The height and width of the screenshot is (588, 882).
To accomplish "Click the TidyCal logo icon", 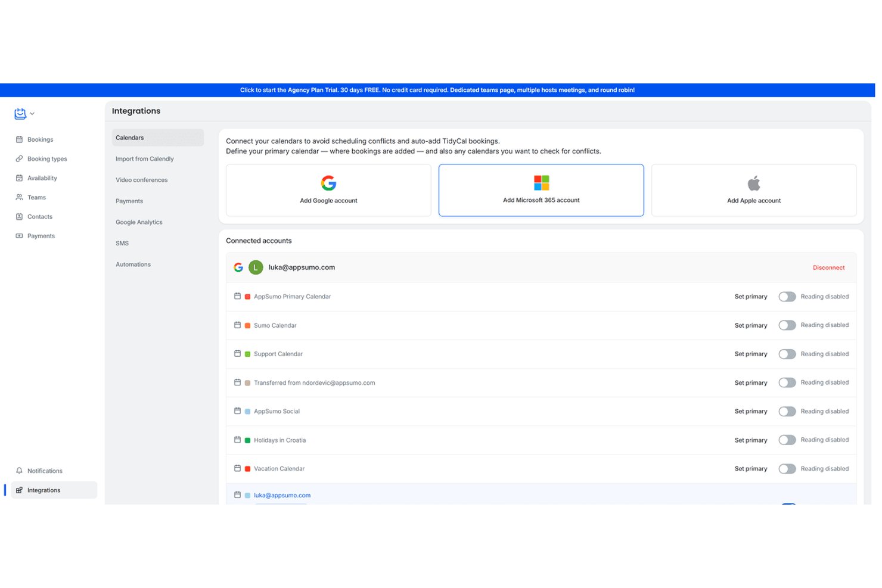I will [x=20, y=113].
